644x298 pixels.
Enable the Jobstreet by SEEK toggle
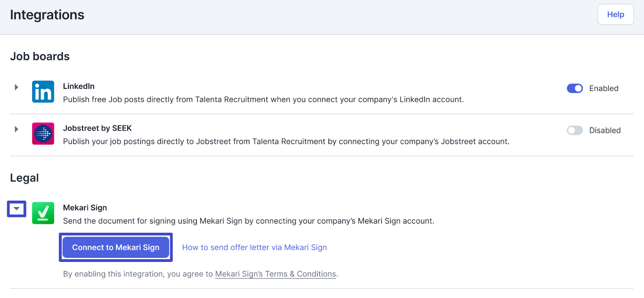575,130
